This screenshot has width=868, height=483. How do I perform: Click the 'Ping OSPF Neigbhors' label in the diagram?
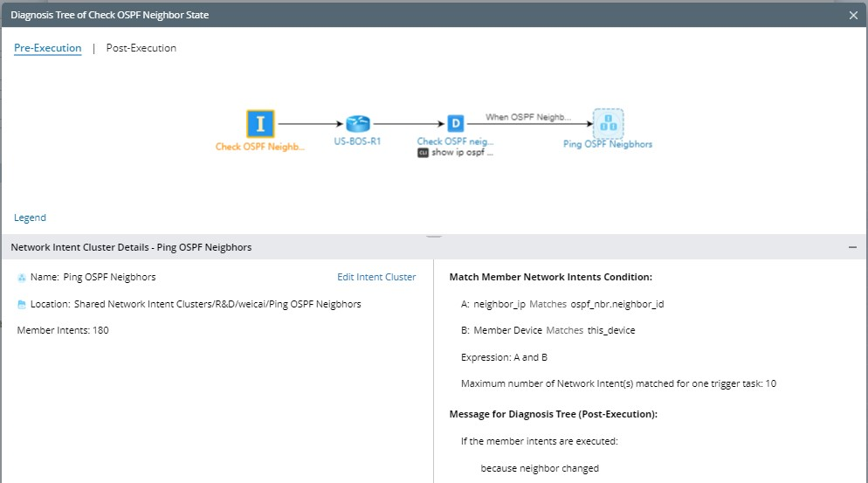click(x=608, y=144)
